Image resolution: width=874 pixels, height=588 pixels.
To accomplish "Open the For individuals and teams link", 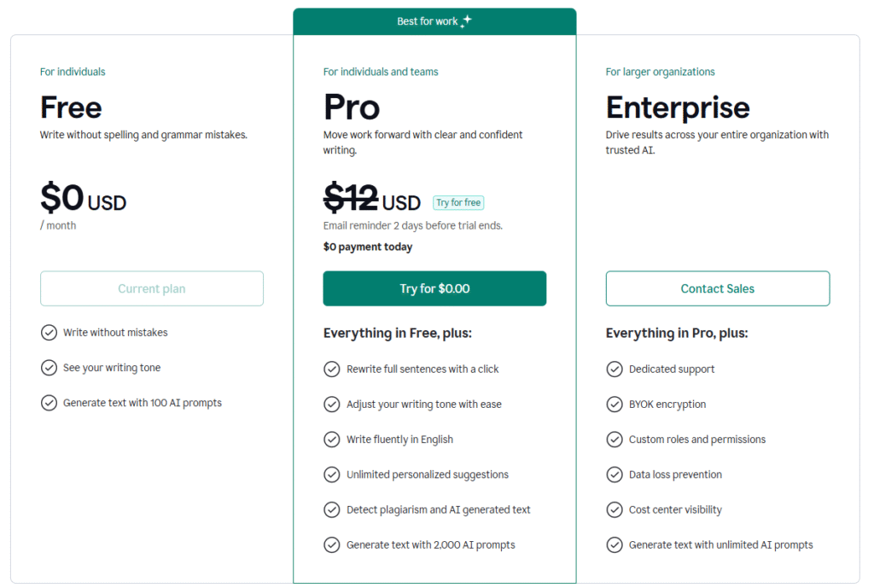I will pyautogui.click(x=381, y=72).
